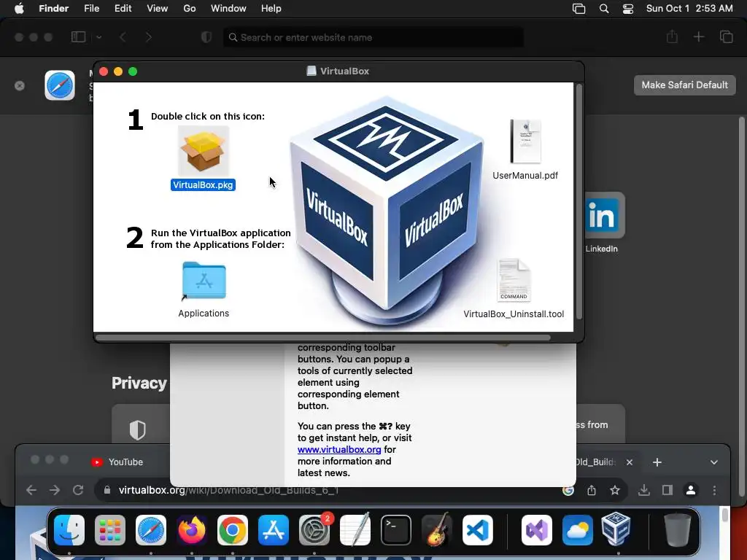Click Make Safari Default button
This screenshot has height=560, width=747.
click(x=684, y=85)
